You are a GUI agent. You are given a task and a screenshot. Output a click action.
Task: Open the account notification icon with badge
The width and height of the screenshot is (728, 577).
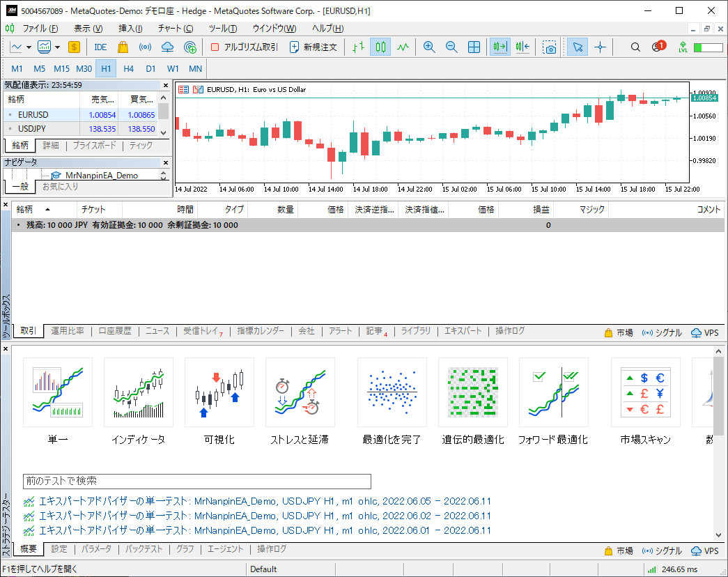658,47
